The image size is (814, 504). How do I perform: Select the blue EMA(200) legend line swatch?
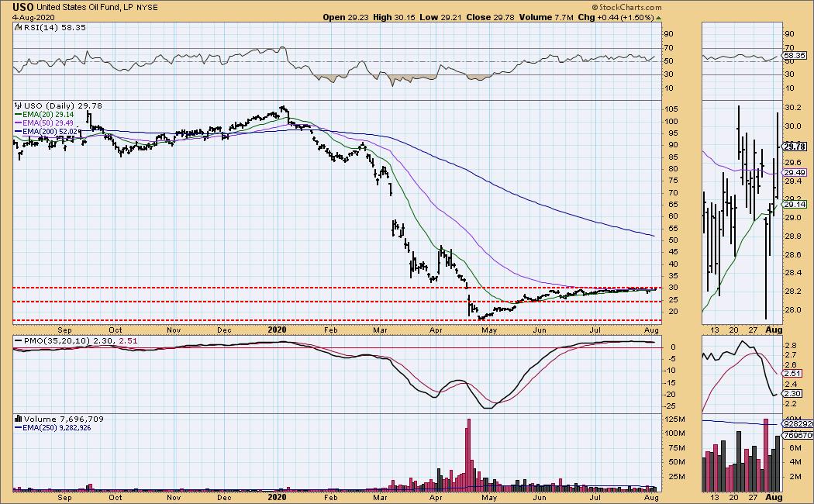[18, 133]
